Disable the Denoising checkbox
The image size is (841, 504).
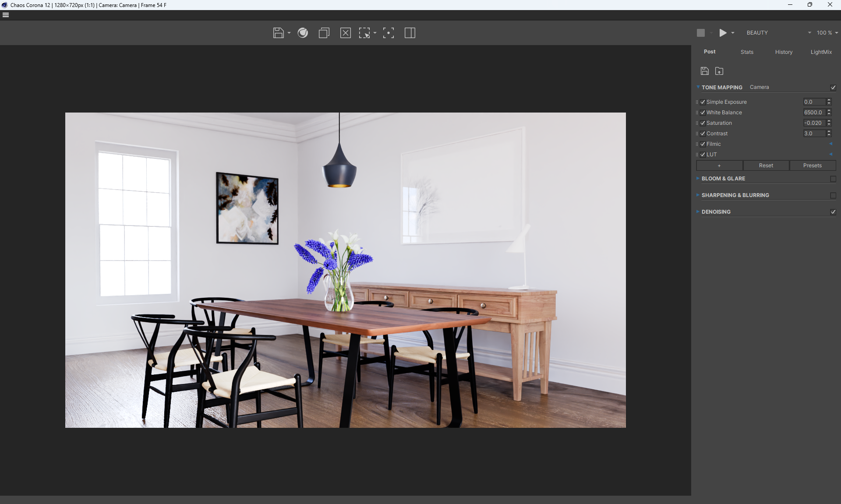(x=833, y=212)
